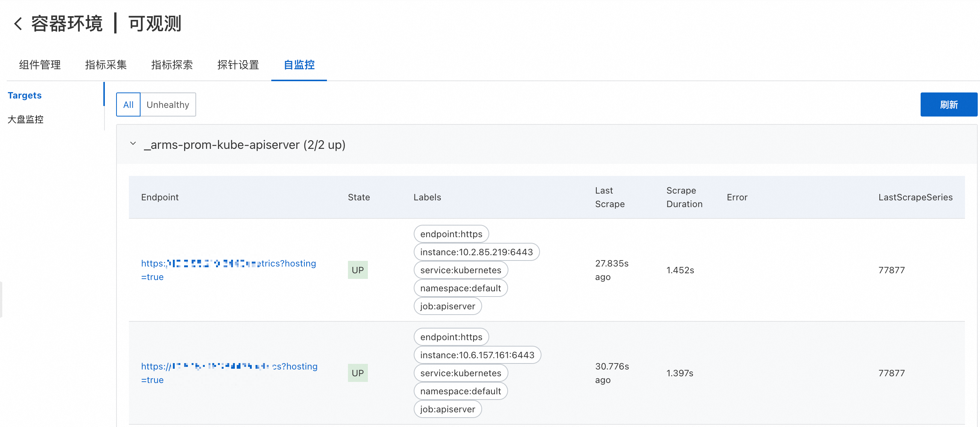Click the 27.835s ago last scrape value
980x427 pixels.
pos(611,270)
